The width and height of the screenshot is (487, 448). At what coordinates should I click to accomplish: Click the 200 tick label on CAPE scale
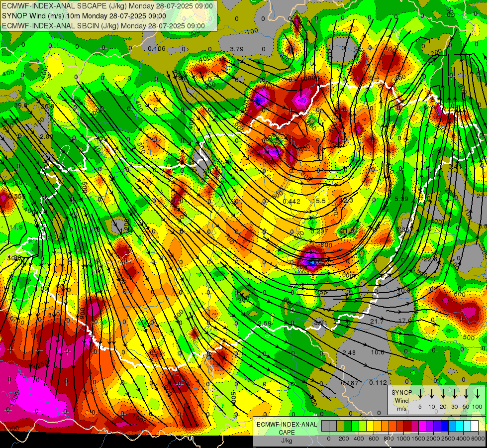[344, 439]
